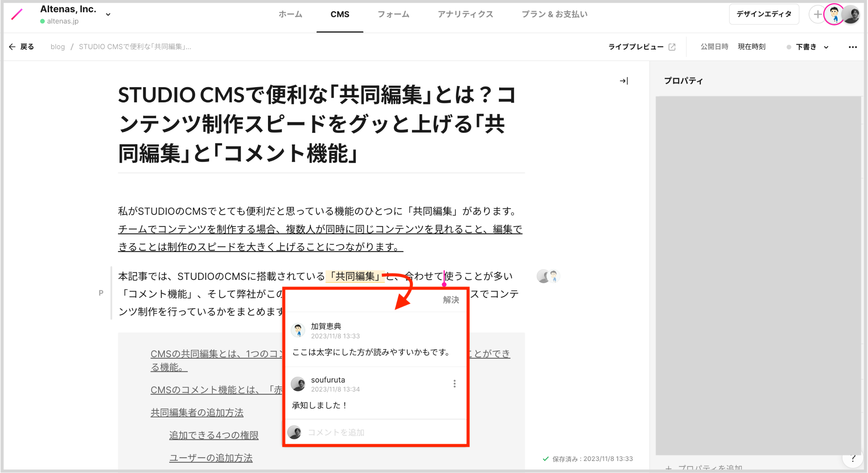
Task: Click the P paragraph block marker
Action: click(101, 293)
